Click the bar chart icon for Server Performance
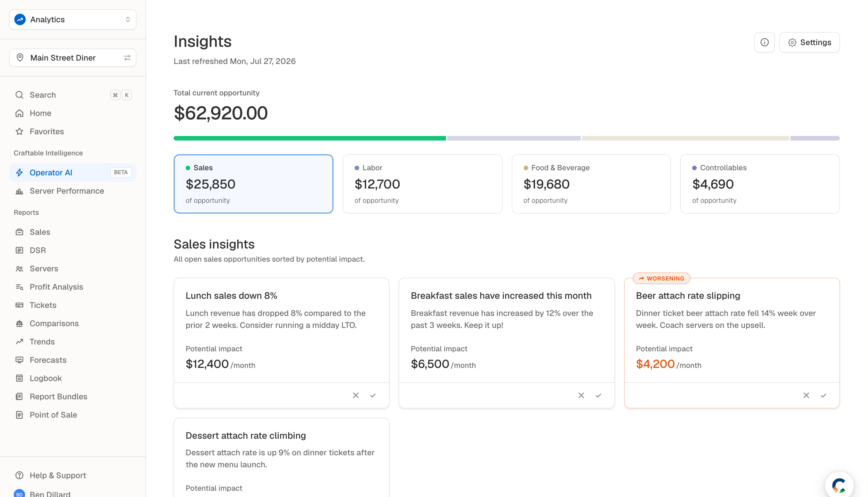The height and width of the screenshot is (497, 868). click(19, 191)
